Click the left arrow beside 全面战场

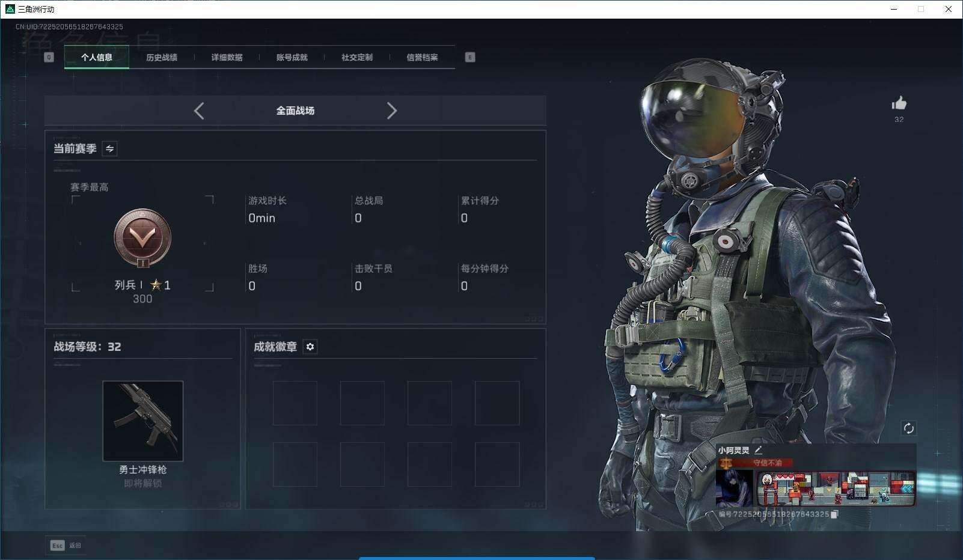click(199, 111)
